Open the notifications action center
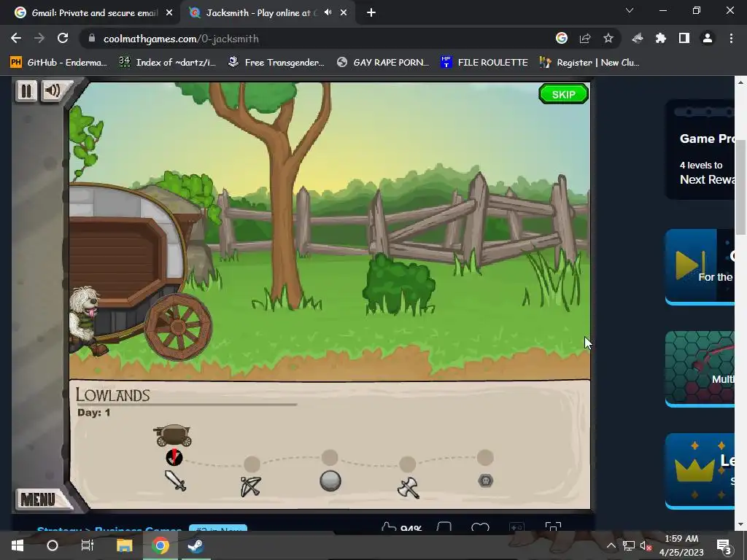The width and height of the screenshot is (747, 560). pyautogui.click(x=724, y=545)
